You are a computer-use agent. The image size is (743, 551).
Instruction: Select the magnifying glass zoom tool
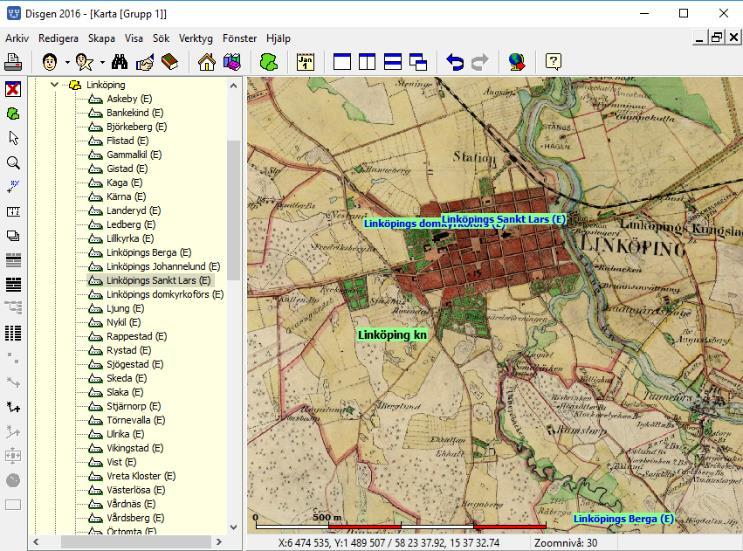coord(13,163)
